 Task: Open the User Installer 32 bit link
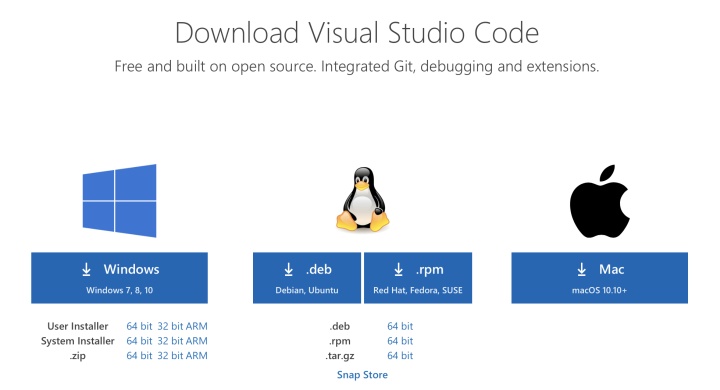(170, 326)
